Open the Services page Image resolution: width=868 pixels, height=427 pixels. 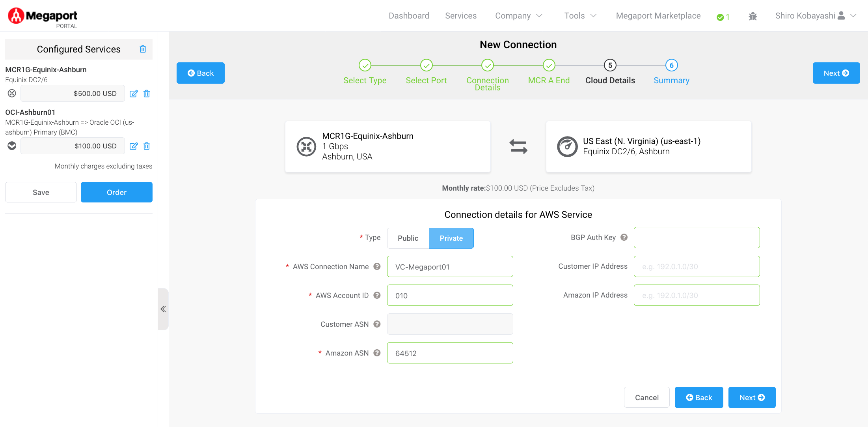click(x=461, y=16)
